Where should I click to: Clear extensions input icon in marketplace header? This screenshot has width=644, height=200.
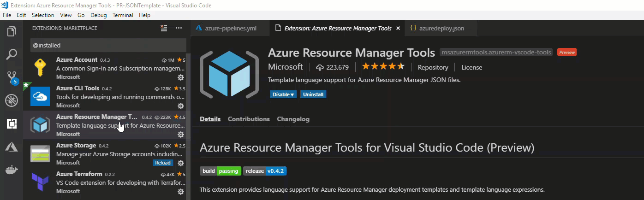pos(164,28)
